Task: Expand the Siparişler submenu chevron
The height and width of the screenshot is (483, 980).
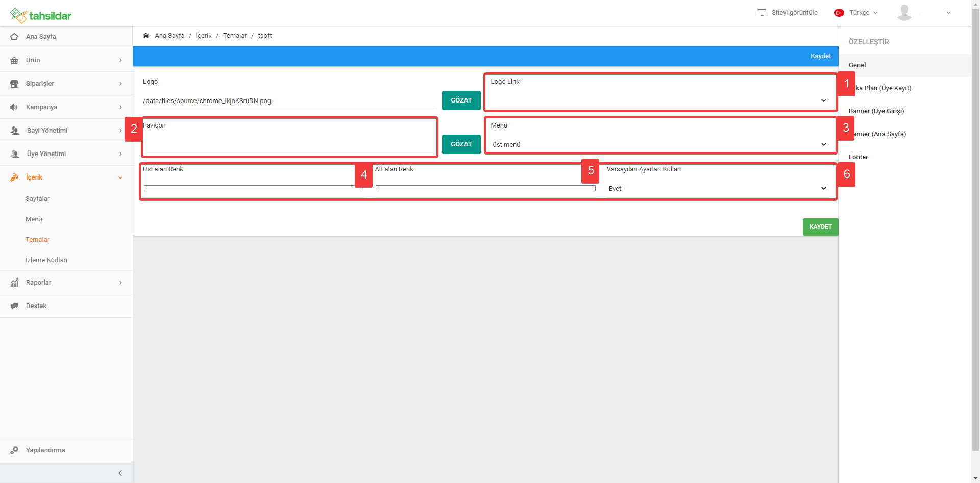Action: click(121, 84)
